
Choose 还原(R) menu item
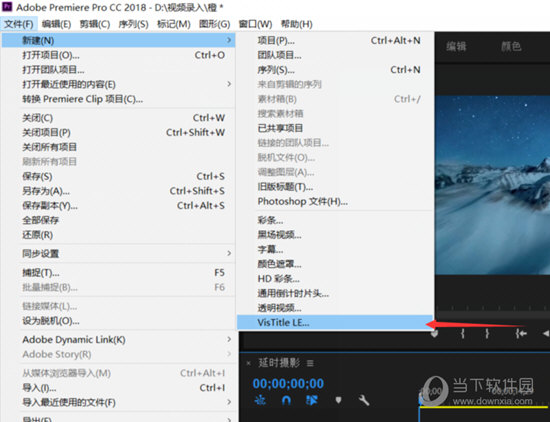pyautogui.click(x=118, y=235)
